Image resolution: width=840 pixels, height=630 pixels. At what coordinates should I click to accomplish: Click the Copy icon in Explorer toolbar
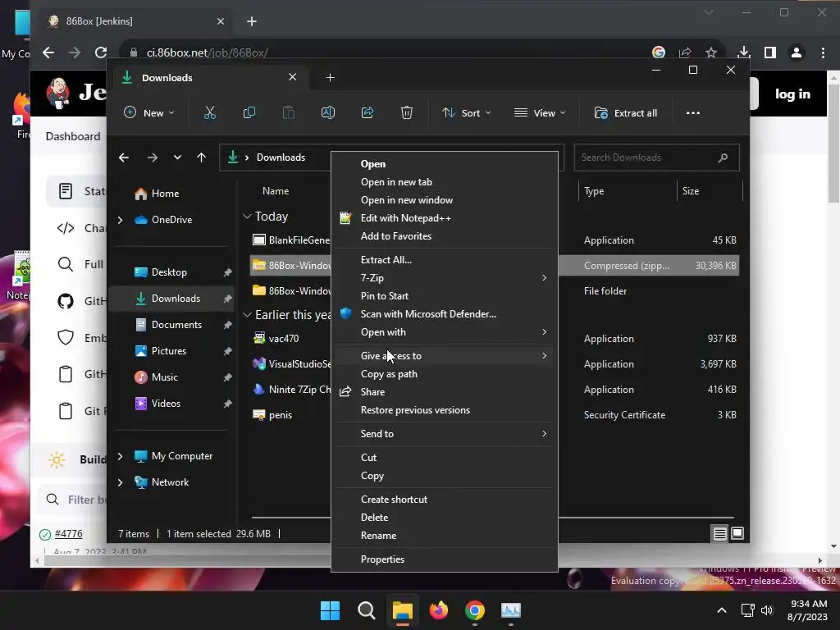pyautogui.click(x=249, y=113)
